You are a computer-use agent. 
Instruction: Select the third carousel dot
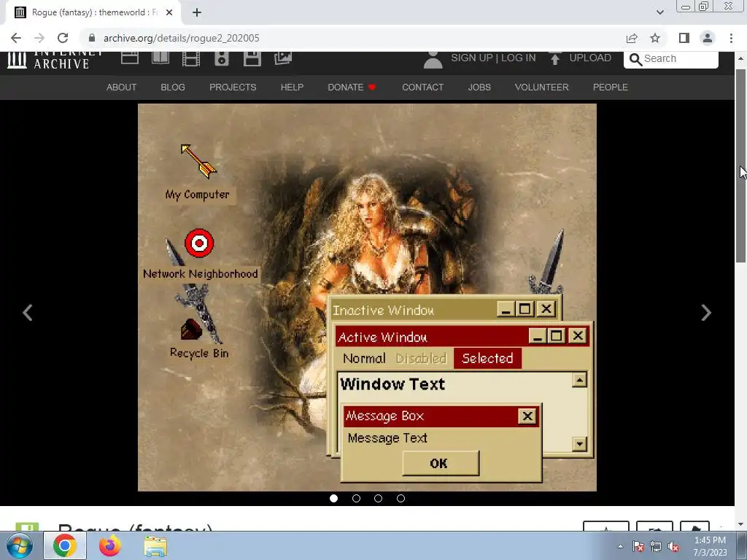tap(379, 498)
